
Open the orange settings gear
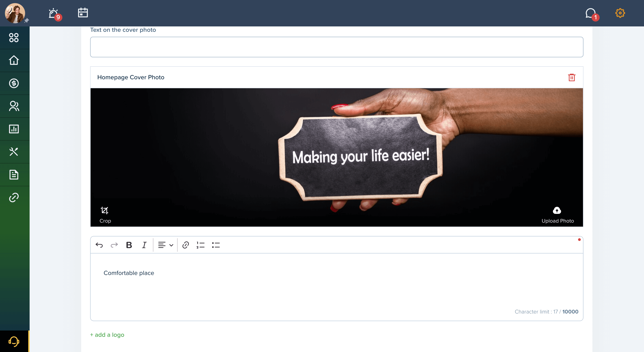620,13
